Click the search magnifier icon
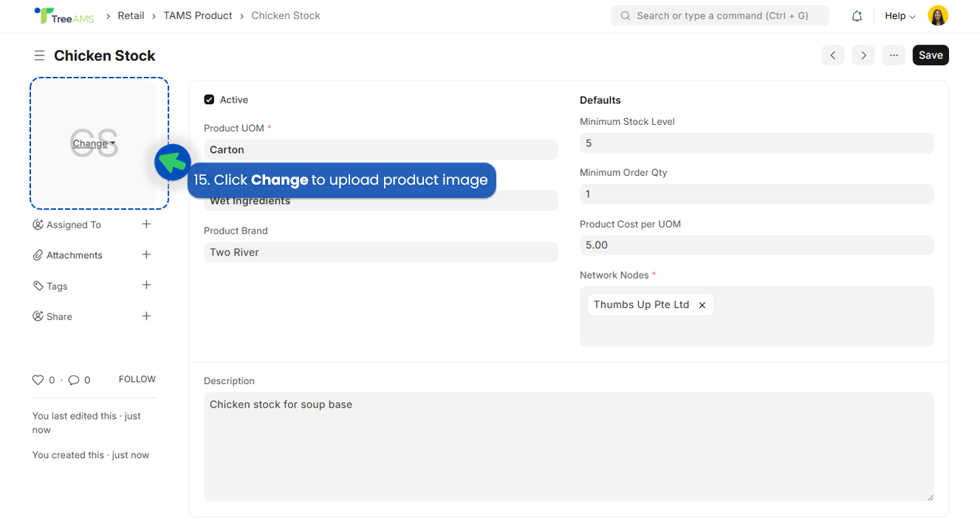 click(626, 16)
